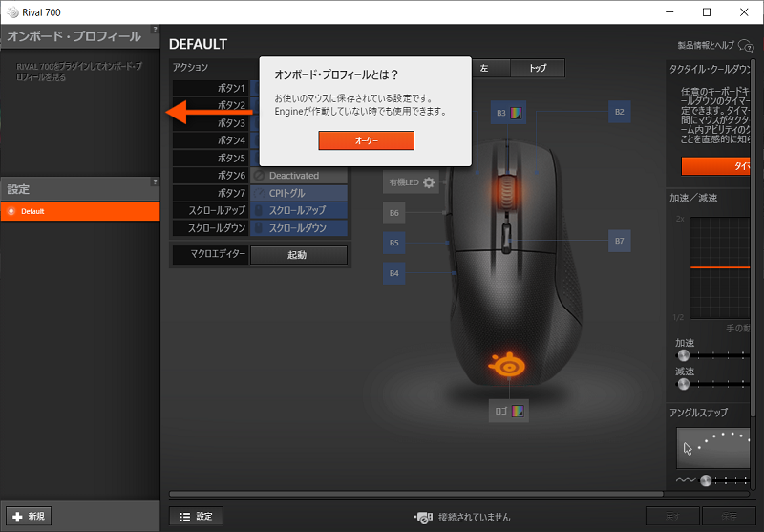The width and height of the screenshot is (764, 532).
Task: Open 製品情報とヘルプ help icon
Action: pos(746,46)
